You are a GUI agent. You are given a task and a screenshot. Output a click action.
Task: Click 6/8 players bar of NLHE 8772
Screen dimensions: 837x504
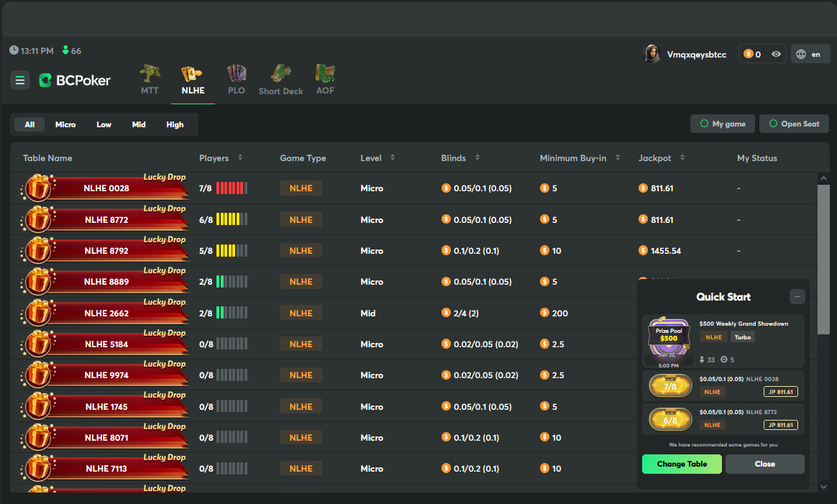coord(232,219)
